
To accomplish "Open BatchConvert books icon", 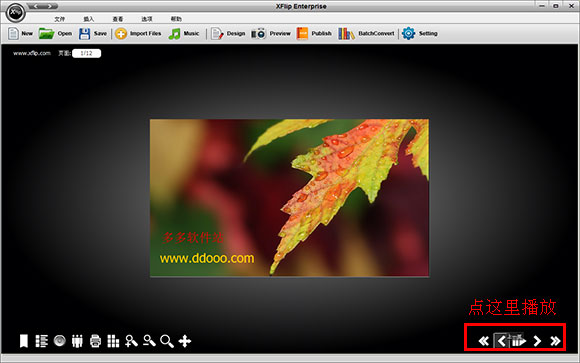I will pos(346,34).
